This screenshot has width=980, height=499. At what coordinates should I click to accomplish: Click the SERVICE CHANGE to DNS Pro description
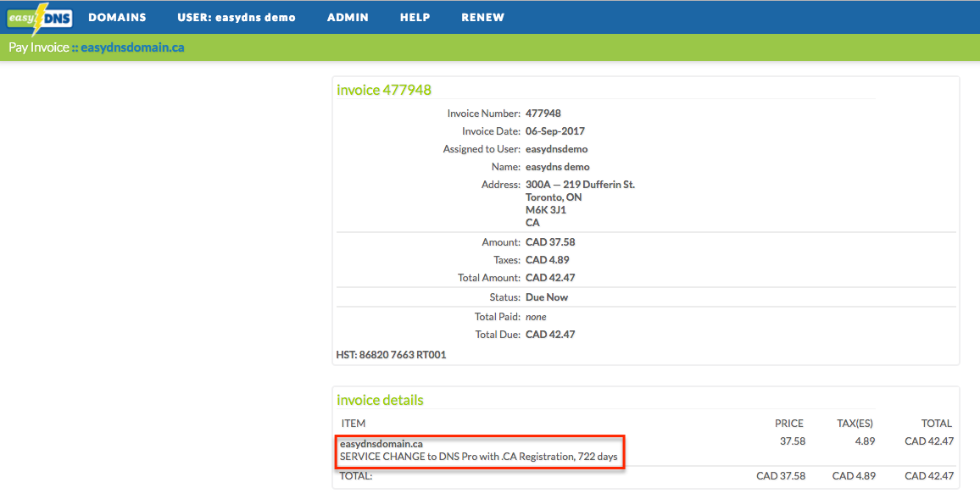(479, 457)
